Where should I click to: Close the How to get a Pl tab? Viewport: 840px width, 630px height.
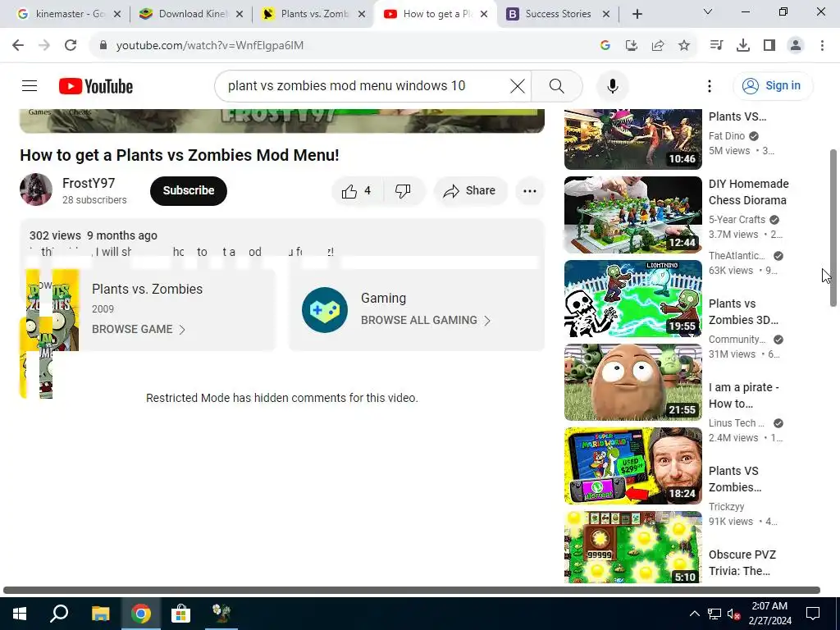tap(484, 14)
